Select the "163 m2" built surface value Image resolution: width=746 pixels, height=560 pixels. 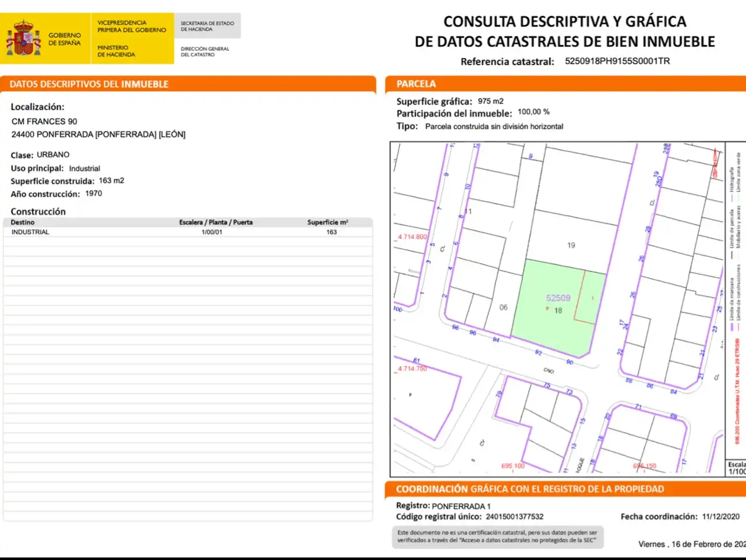[x=111, y=181]
